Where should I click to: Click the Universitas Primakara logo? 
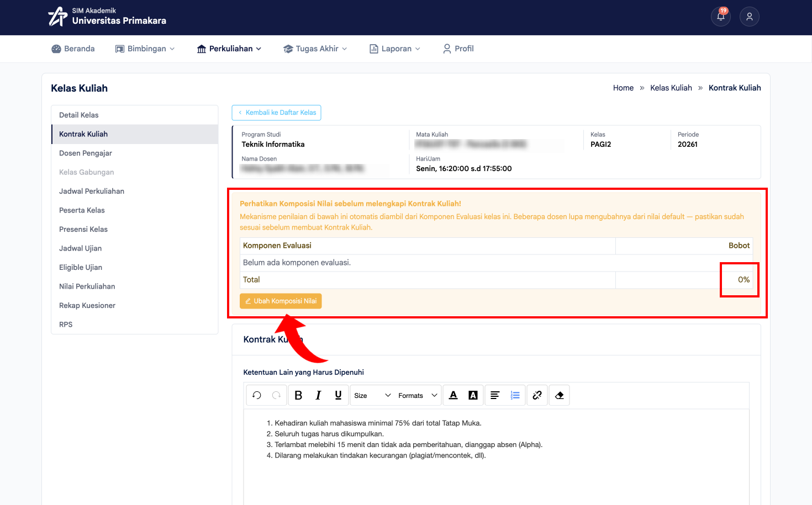(x=107, y=17)
